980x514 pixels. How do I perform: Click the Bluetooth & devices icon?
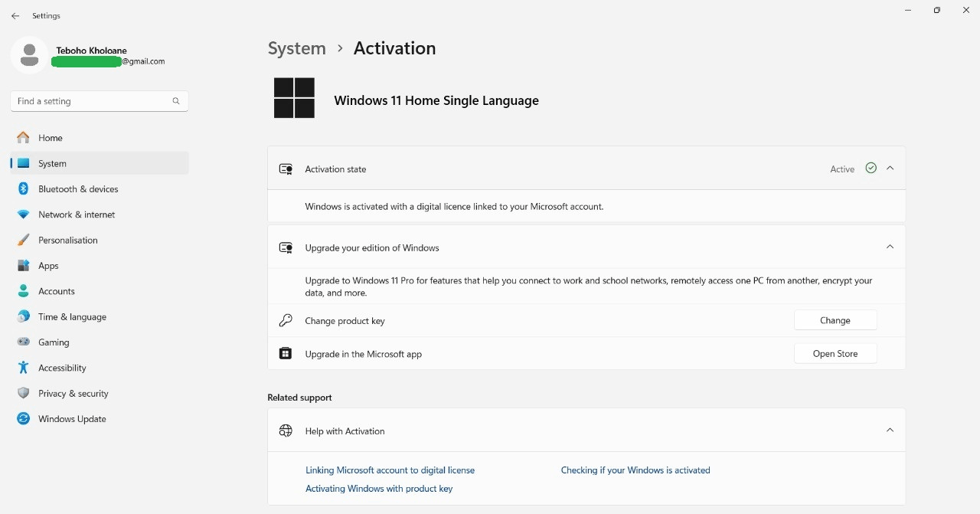coord(24,189)
